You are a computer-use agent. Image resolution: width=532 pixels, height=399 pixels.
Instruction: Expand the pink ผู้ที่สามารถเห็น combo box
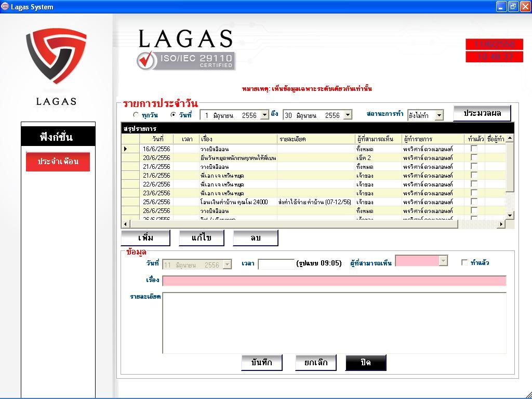443,261
